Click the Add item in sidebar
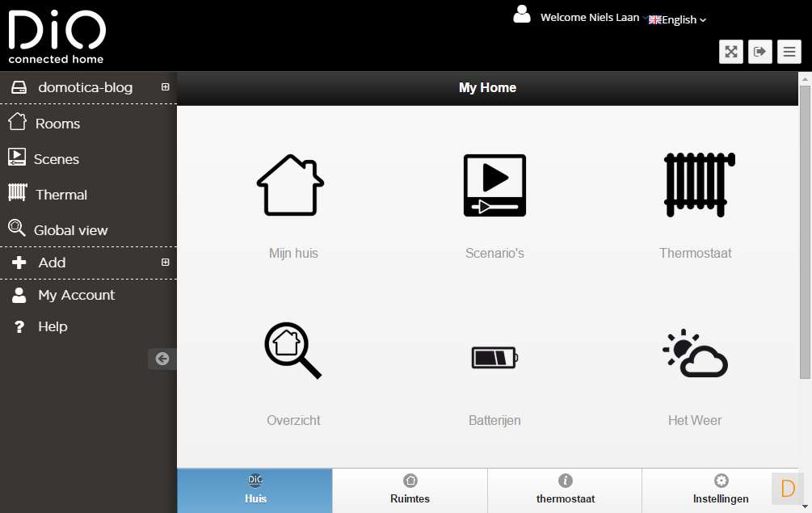812x513 pixels. [52, 263]
